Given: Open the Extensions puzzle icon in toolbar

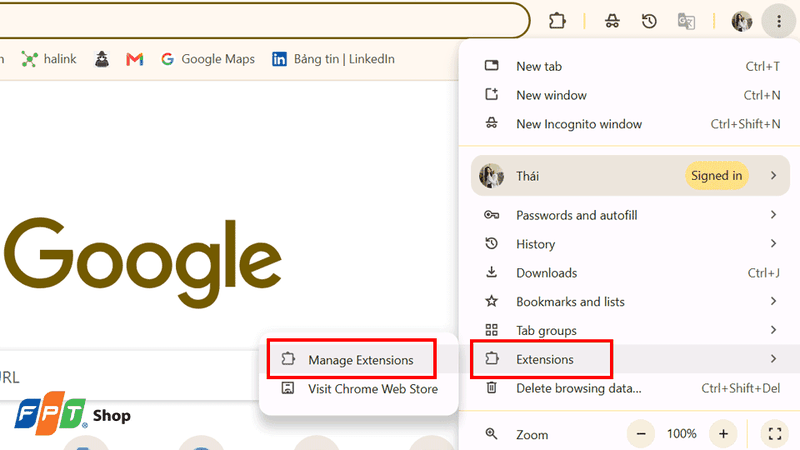Looking at the screenshot, I should click(x=557, y=21).
